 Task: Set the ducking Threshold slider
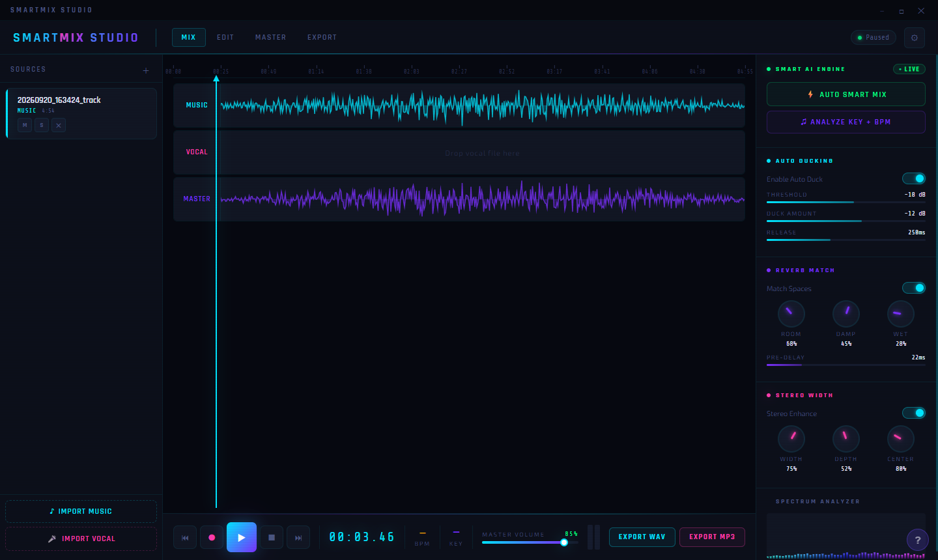pyautogui.click(x=846, y=203)
